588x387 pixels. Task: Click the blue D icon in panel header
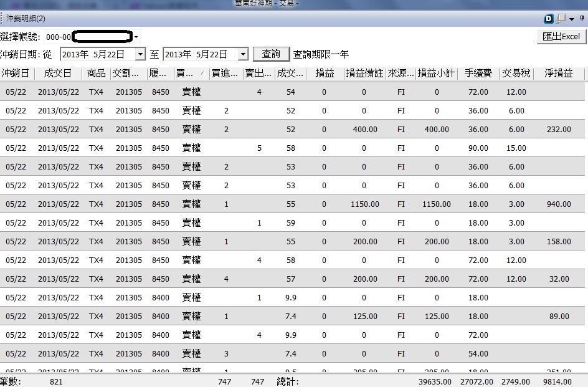click(x=549, y=19)
